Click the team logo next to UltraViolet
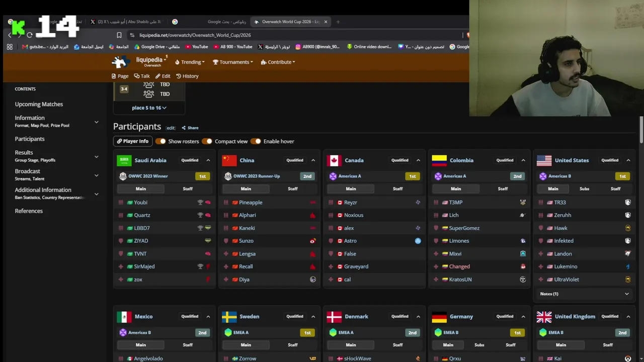The width and height of the screenshot is (644, 362). [x=628, y=280]
